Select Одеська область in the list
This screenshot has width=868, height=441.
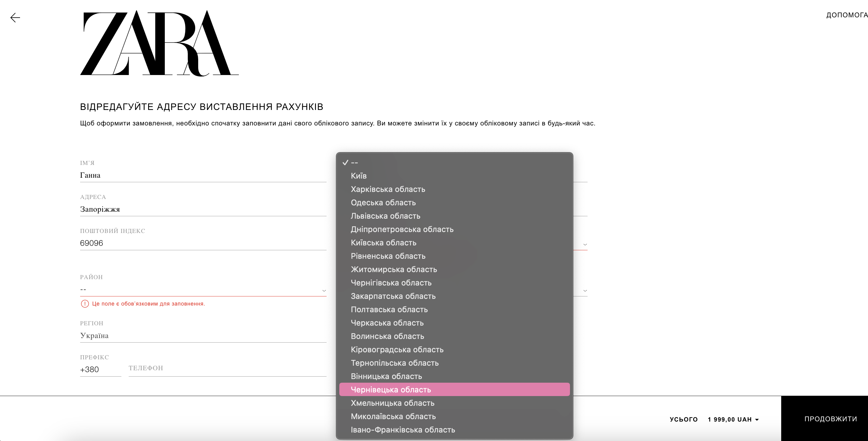pyautogui.click(x=383, y=203)
